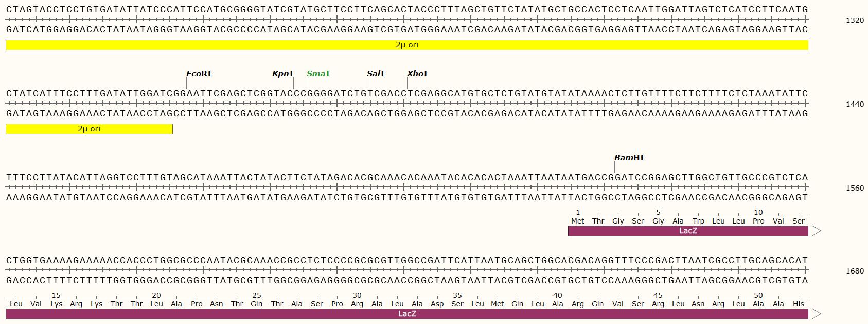Image resolution: width=868 pixels, height=324 pixels.
Task: Click the short 2µ ori bar below EcoRI
Action: click(x=89, y=129)
